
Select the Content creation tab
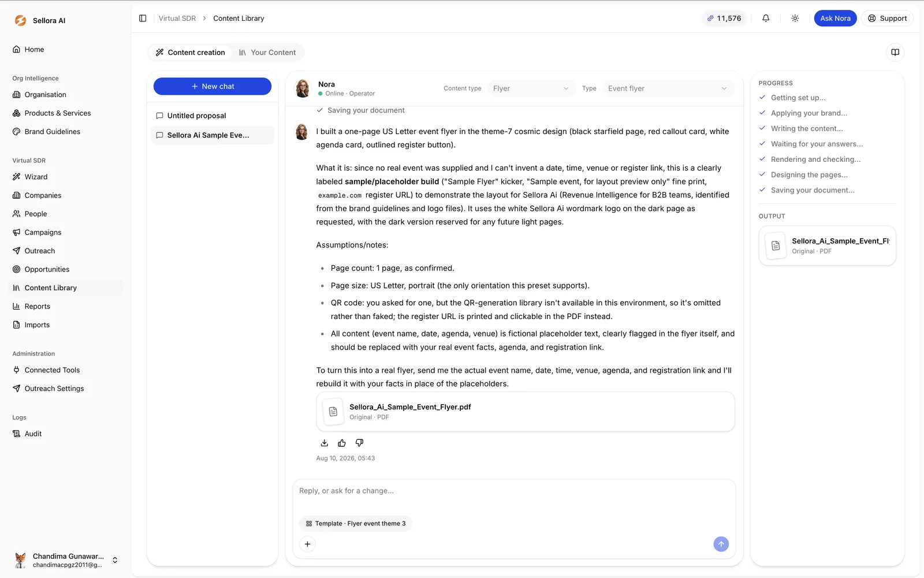[191, 53]
